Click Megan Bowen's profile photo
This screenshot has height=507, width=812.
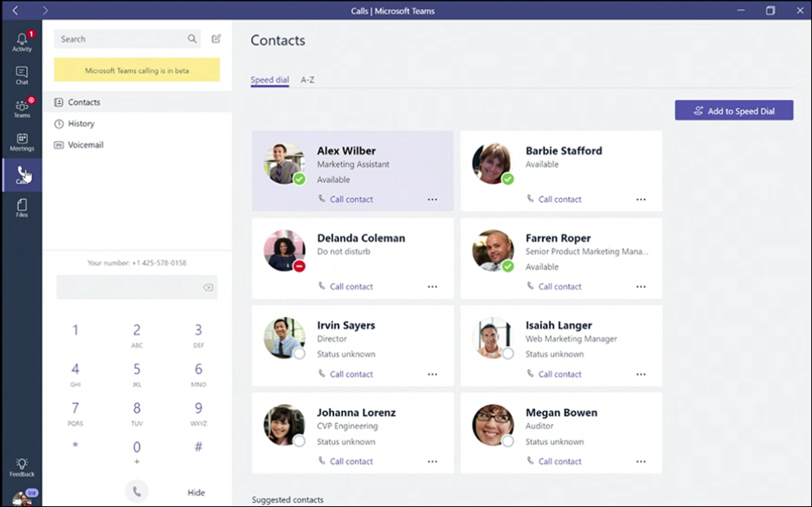493,425
